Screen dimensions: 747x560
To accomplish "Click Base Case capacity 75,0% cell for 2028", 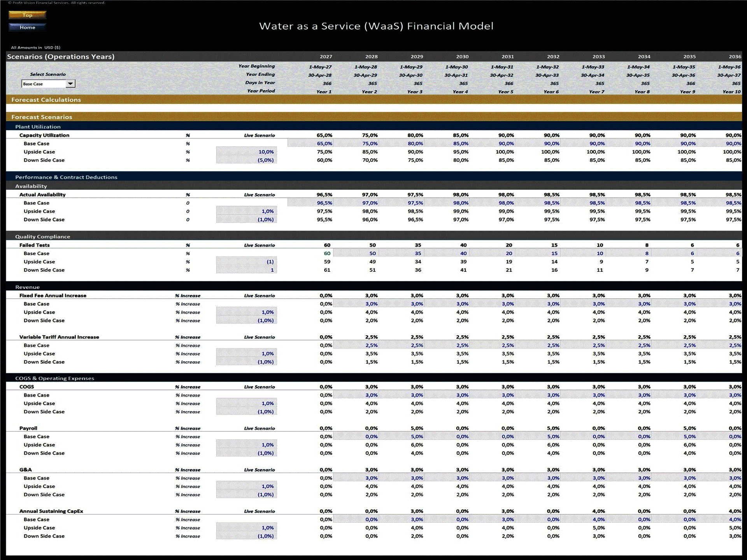I will [x=356, y=143].
